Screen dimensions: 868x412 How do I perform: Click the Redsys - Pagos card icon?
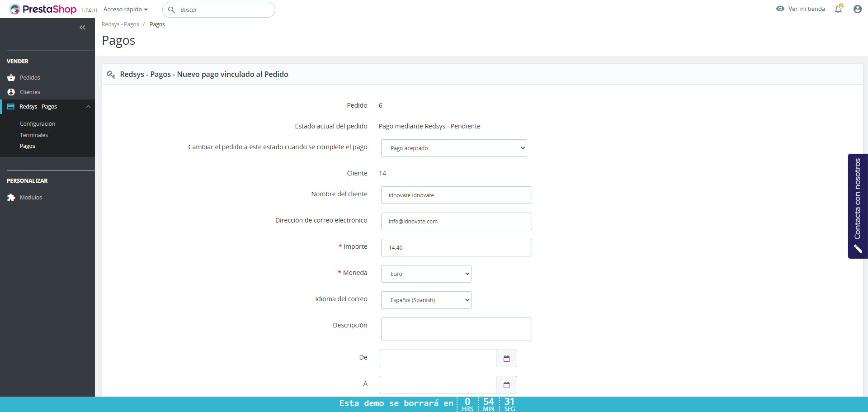click(11, 106)
